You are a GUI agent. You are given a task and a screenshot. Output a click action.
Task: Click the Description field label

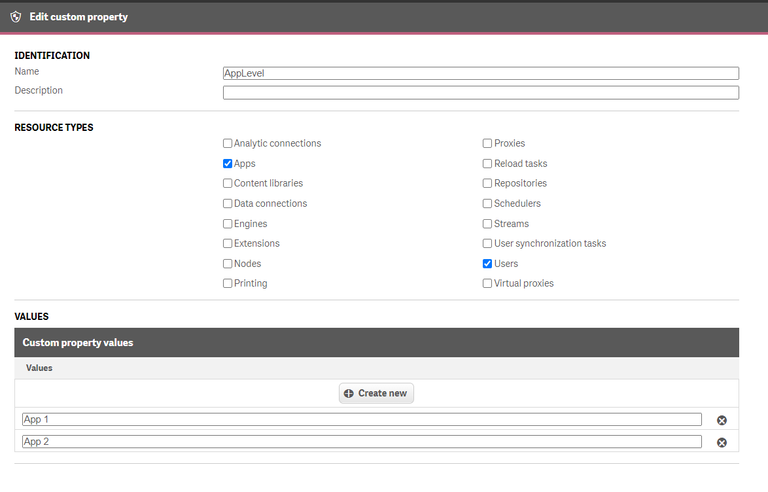click(x=38, y=91)
